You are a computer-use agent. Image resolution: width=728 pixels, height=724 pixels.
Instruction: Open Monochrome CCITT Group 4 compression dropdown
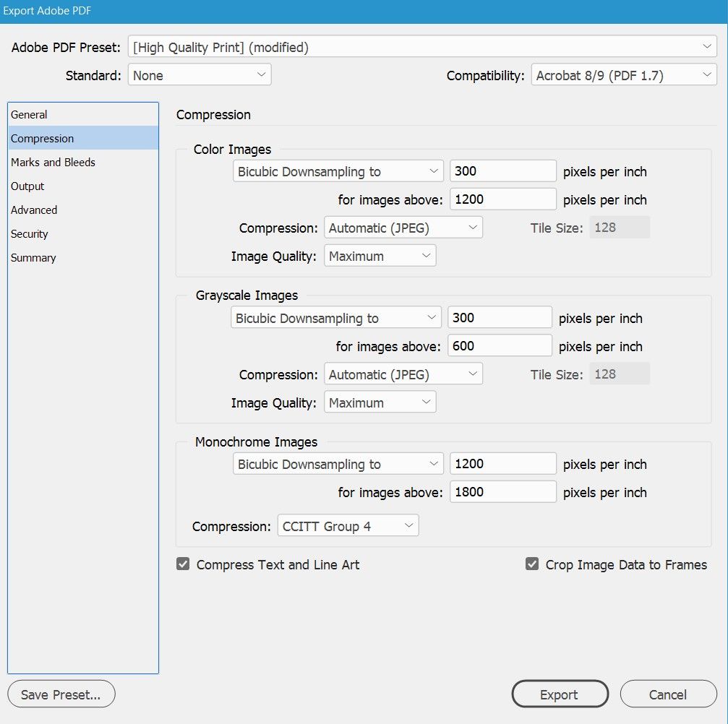click(x=348, y=526)
